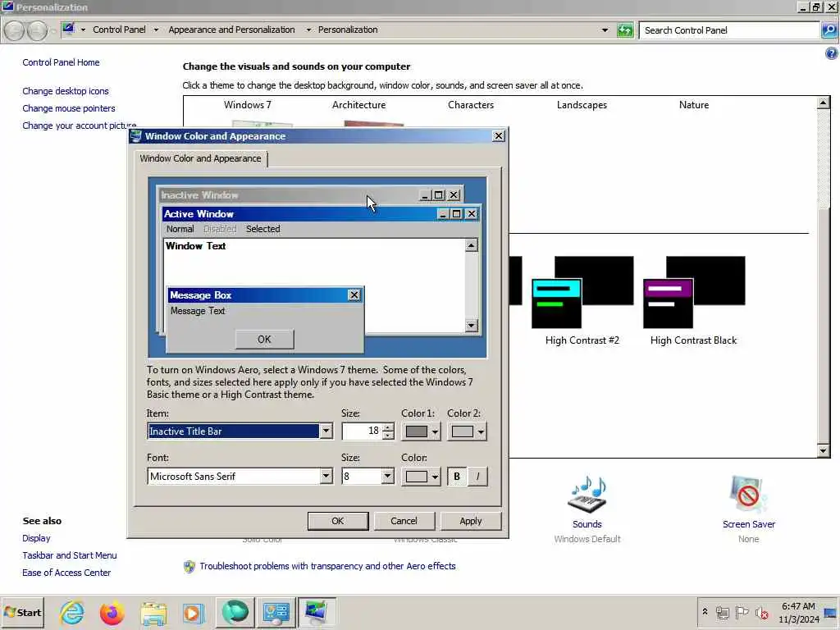Click OK in the Window Color dialog
840x630 pixels.
point(337,521)
